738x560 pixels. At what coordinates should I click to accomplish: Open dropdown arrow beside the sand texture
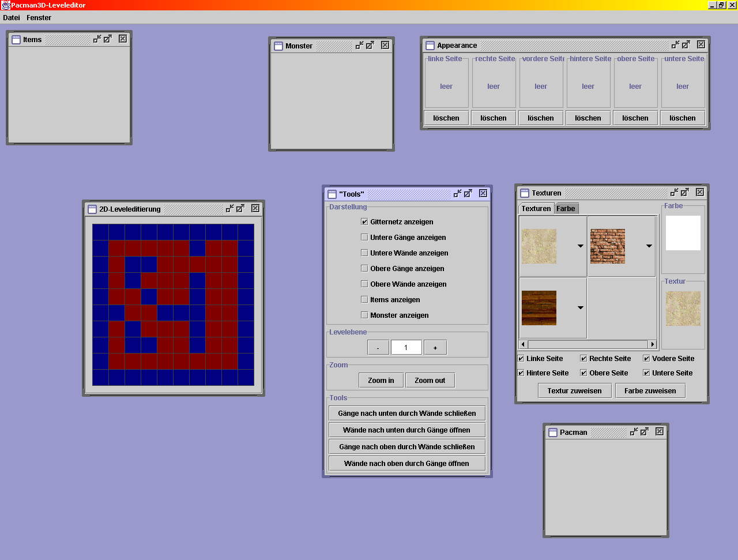(x=580, y=246)
